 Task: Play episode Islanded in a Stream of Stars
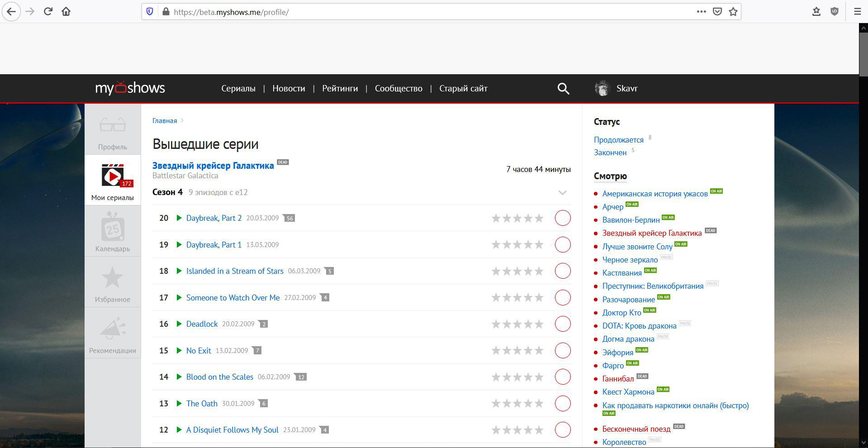pyautogui.click(x=179, y=271)
